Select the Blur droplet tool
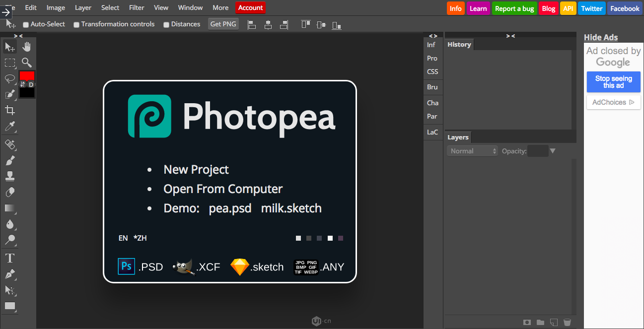This screenshot has height=329, width=644. click(x=10, y=224)
